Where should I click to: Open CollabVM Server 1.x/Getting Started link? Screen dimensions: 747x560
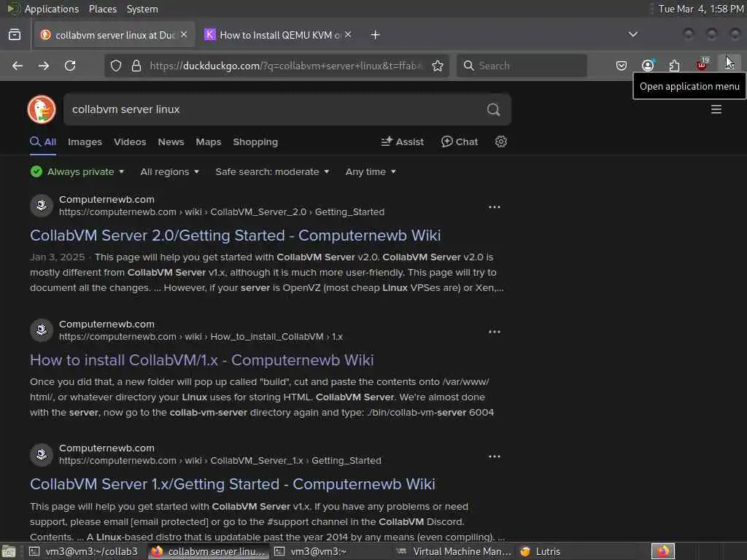point(233,484)
